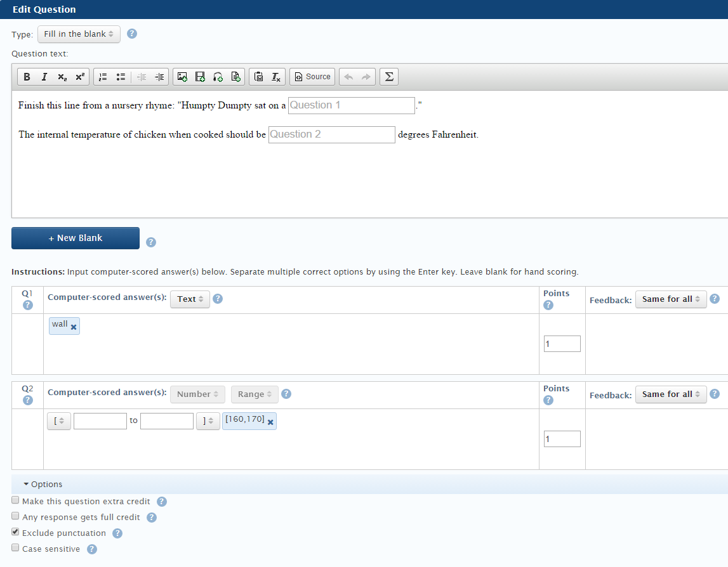Open Q1 Feedback Same for all dropdown
The width and height of the screenshot is (728, 567).
click(670, 299)
